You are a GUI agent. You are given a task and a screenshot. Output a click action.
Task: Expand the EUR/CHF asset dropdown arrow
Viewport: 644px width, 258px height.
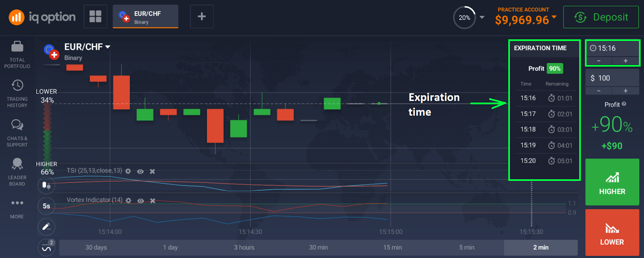108,47
